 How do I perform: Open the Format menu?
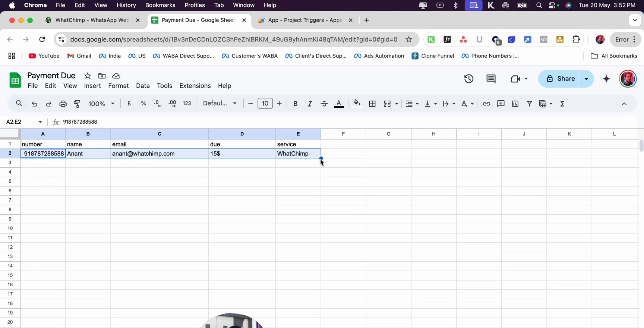click(119, 86)
